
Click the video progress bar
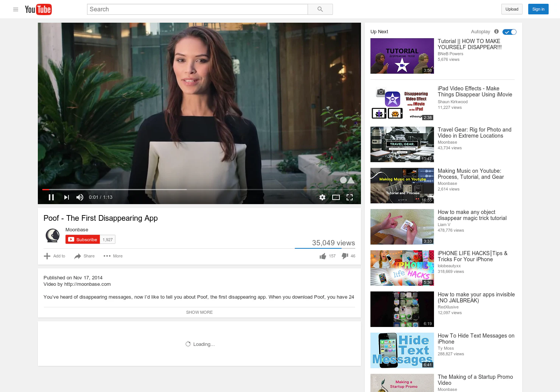tap(199, 189)
